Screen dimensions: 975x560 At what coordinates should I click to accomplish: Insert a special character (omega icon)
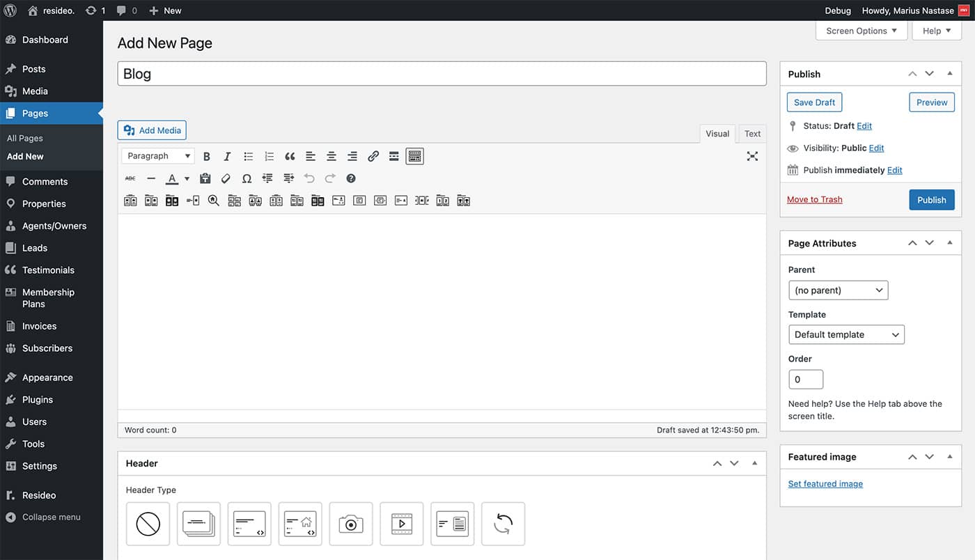[x=247, y=179]
